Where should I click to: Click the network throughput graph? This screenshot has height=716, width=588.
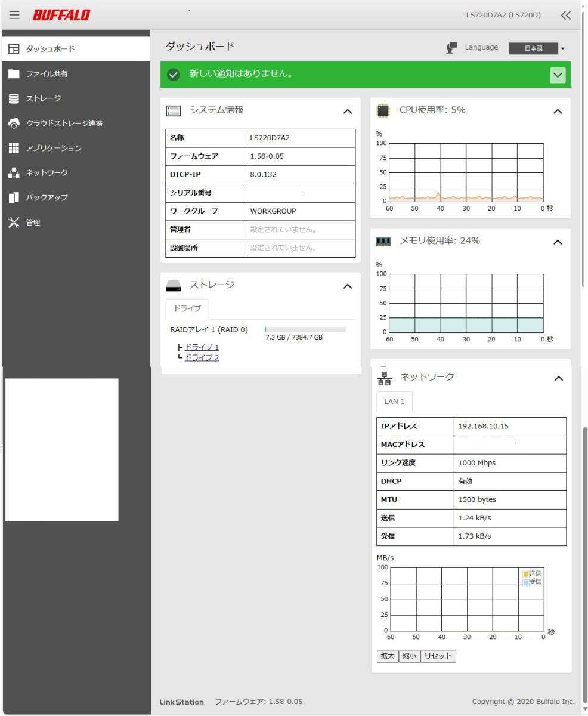[x=467, y=599]
